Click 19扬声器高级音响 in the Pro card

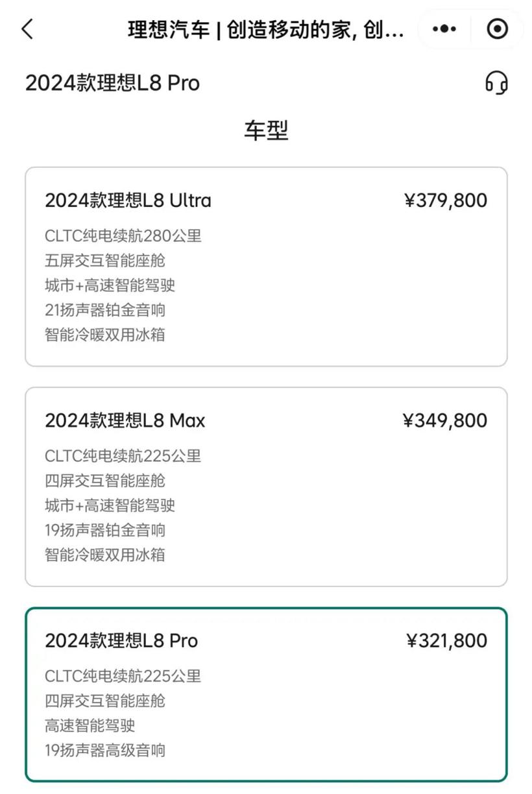pos(105,751)
